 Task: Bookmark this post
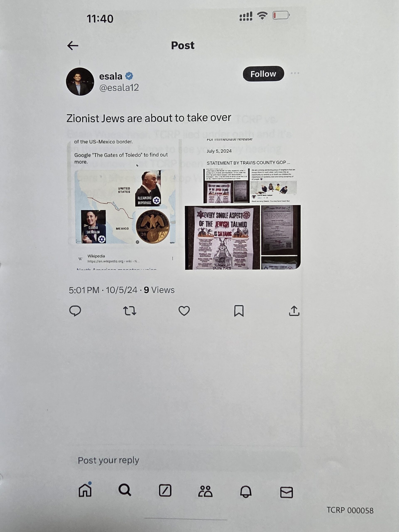[239, 311]
